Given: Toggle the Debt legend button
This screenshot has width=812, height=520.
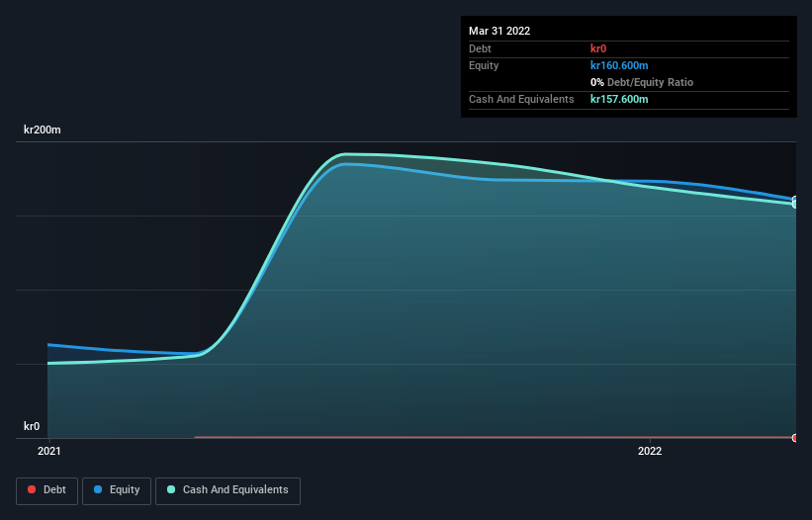Looking at the screenshot, I should (46, 490).
